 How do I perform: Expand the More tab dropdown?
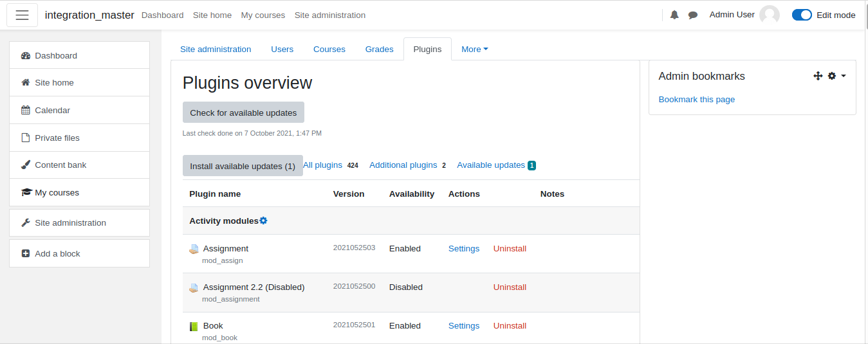click(475, 49)
